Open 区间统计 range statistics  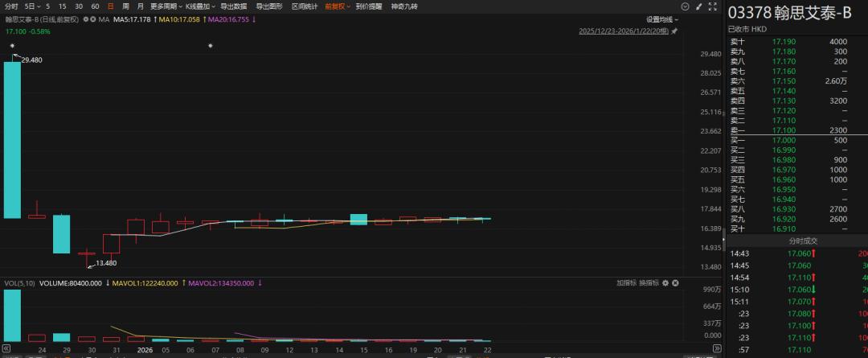305,6
